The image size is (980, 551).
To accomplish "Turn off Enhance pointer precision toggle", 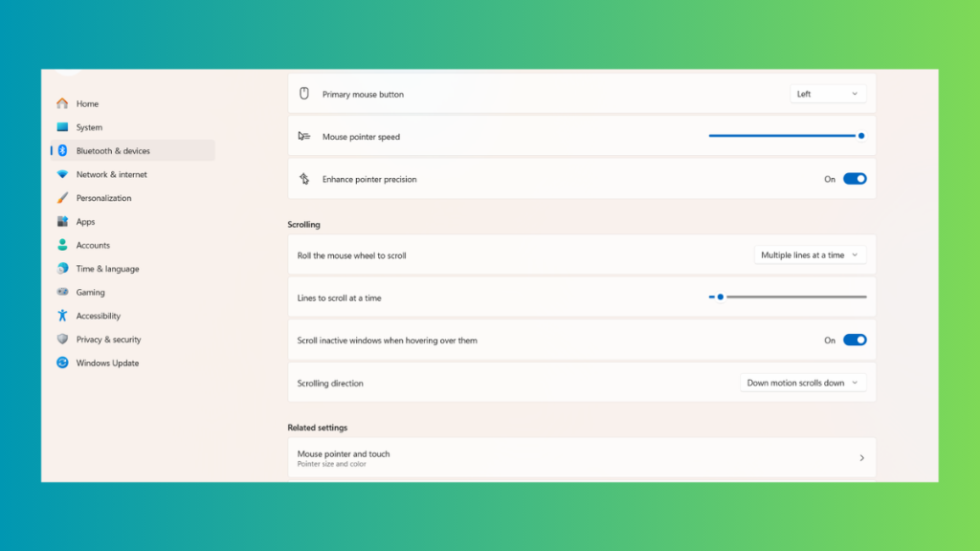I will coord(855,179).
